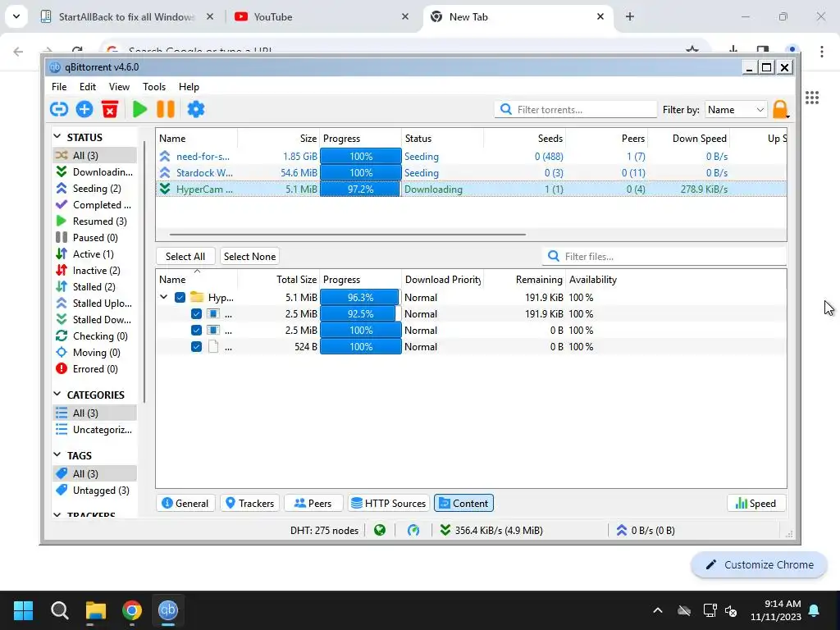Open the View menu
The height and width of the screenshot is (630, 840).
[x=119, y=87]
